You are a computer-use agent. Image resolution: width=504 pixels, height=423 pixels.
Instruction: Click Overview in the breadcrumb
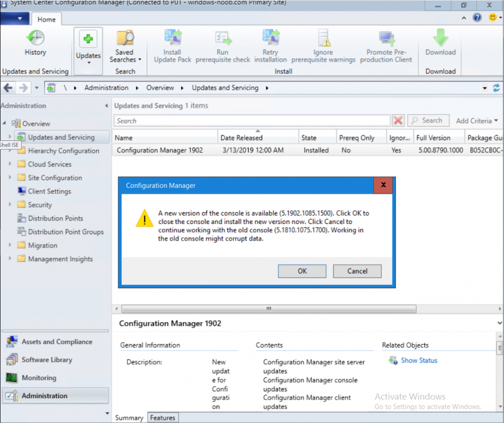[160, 88]
